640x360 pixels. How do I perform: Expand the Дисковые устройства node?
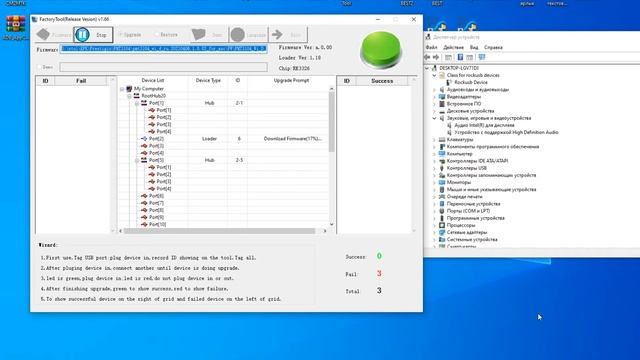(434, 111)
